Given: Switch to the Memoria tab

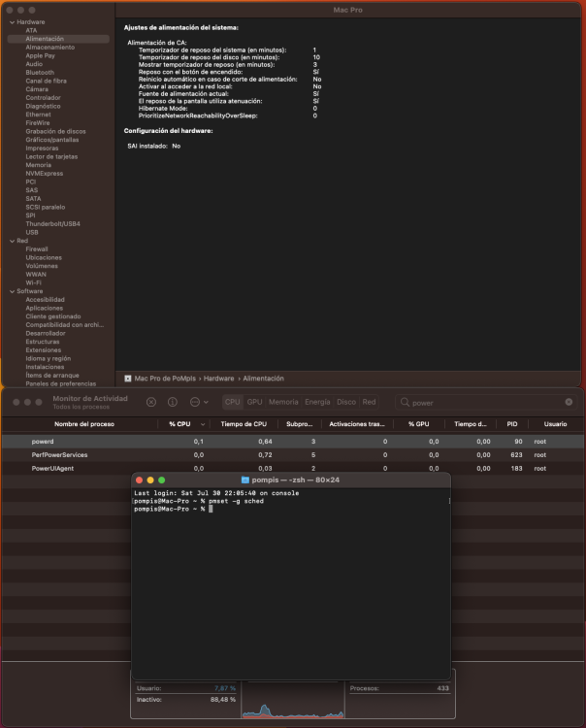Looking at the screenshot, I should pyautogui.click(x=283, y=402).
